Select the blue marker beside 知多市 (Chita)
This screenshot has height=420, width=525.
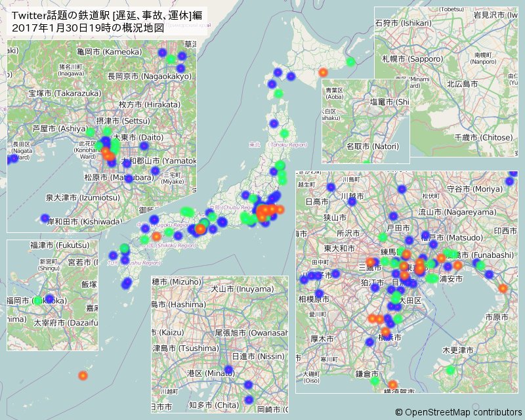click(249, 400)
